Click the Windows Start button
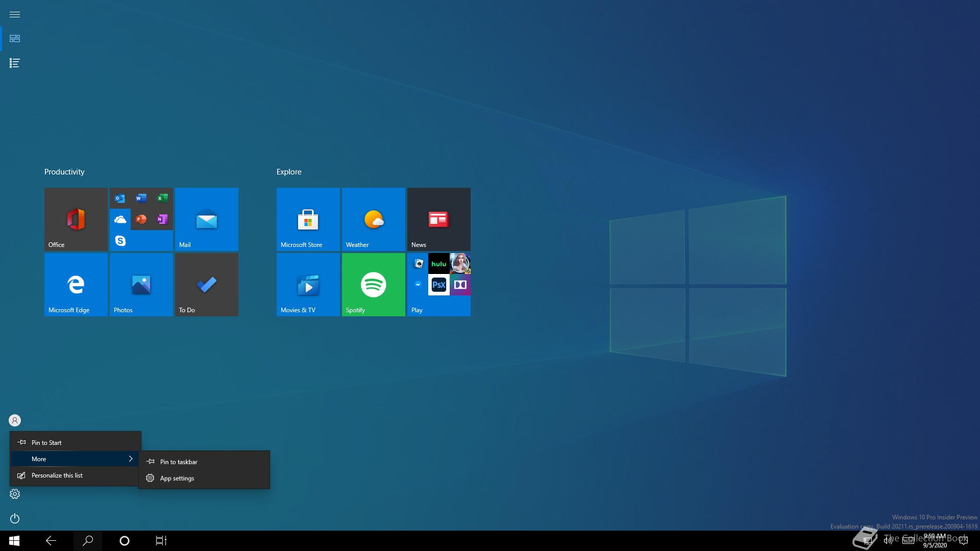Image resolution: width=980 pixels, height=551 pixels. 14,541
